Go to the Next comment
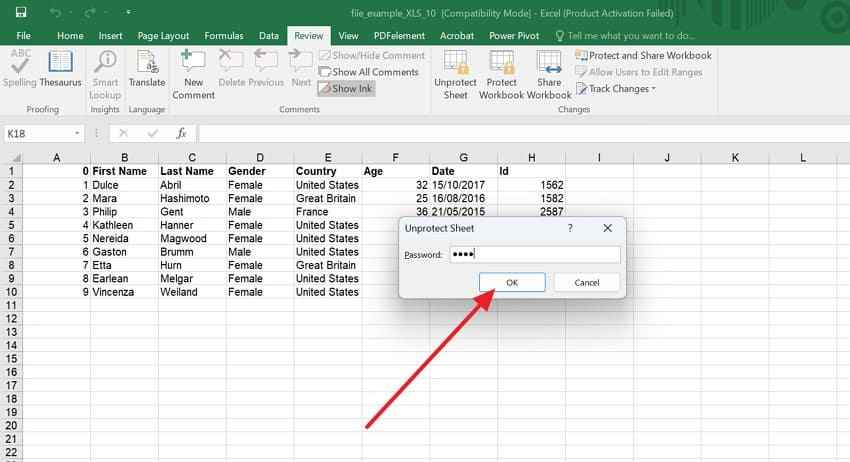The height and width of the screenshot is (462, 850). pos(301,68)
